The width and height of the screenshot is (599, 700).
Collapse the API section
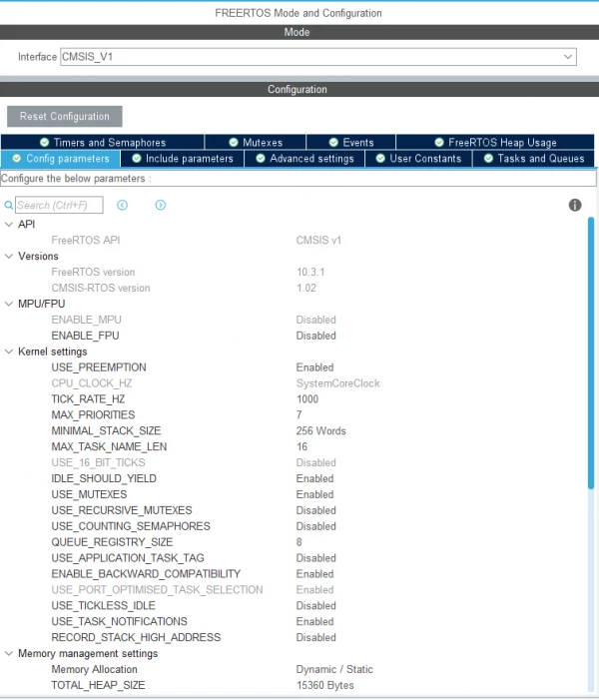(8, 224)
